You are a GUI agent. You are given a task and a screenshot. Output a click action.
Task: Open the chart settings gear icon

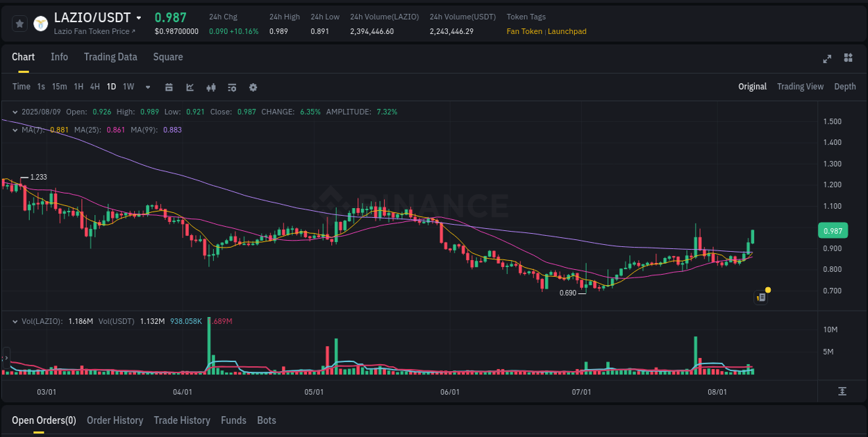coord(253,87)
